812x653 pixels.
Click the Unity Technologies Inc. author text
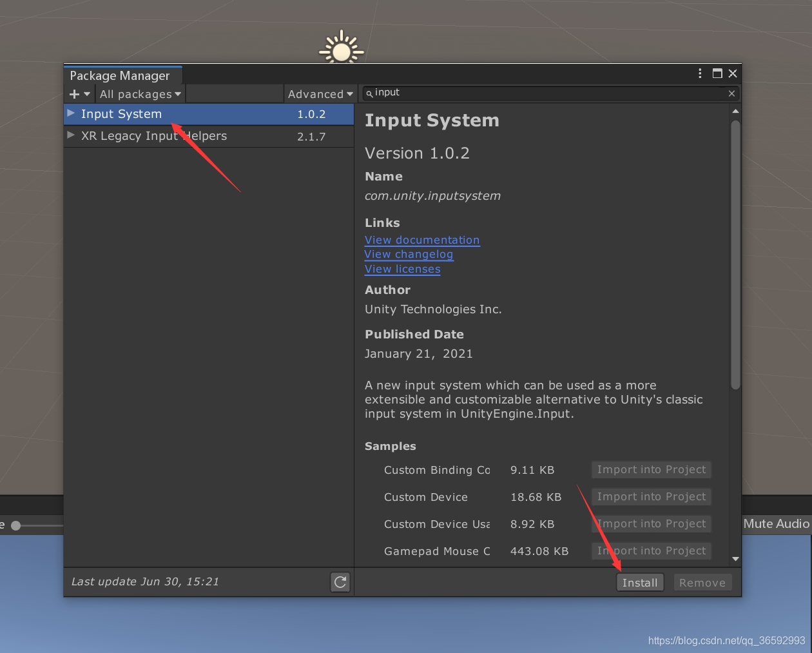[433, 309]
